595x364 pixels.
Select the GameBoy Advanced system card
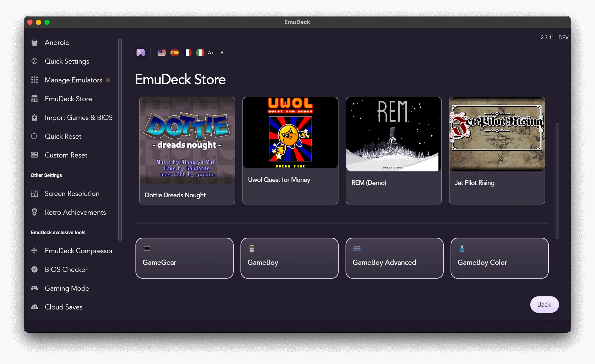click(x=395, y=258)
